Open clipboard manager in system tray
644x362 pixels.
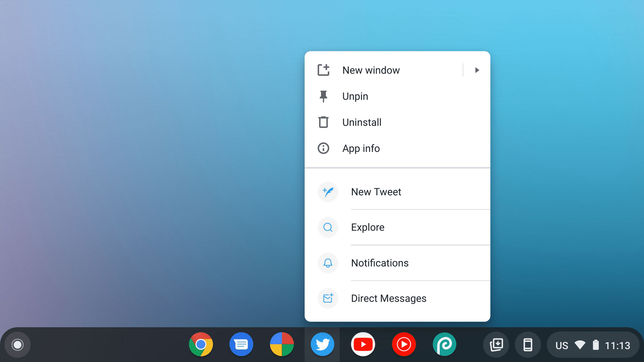point(496,344)
